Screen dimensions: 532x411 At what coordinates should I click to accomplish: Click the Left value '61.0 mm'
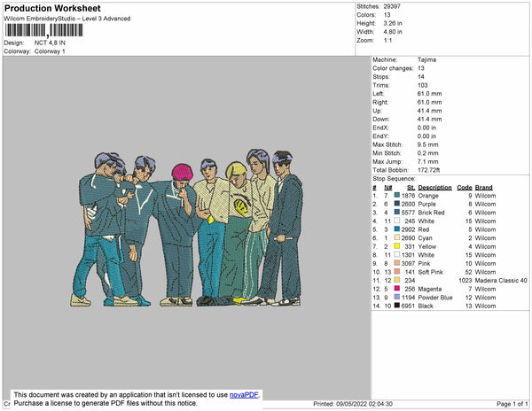point(429,94)
